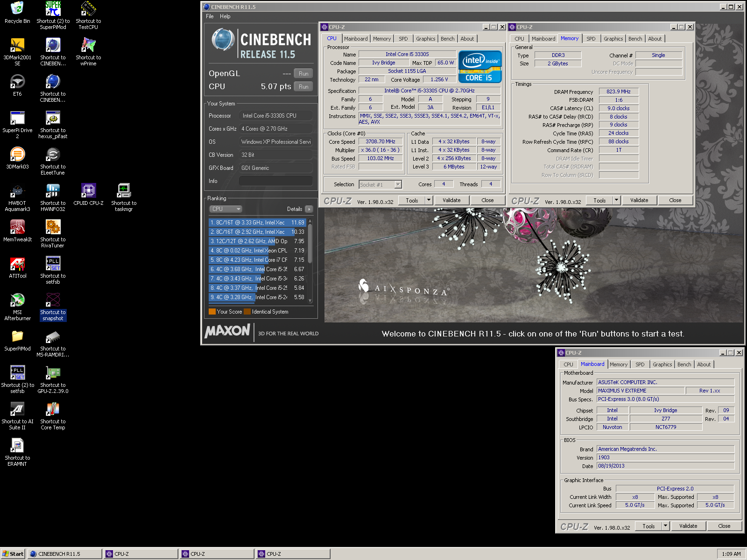Screen dimensions: 747x560
Task: Open the Shortcut to wPrime icon
Action: (x=88, y=52)
